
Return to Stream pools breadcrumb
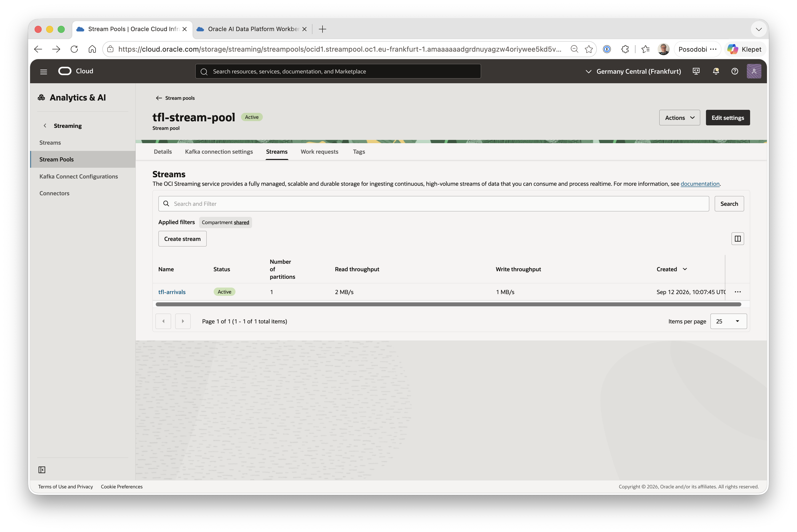[175, 98]
